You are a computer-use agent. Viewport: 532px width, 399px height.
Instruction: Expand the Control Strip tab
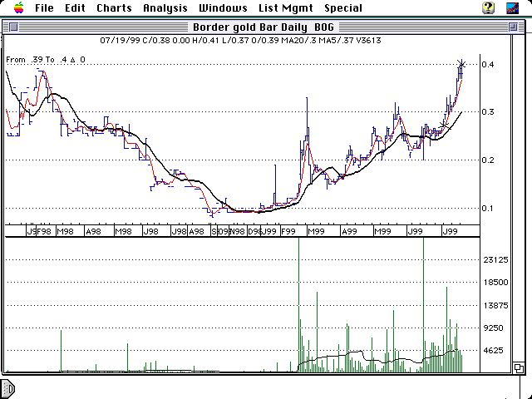(x=7, y=388)
